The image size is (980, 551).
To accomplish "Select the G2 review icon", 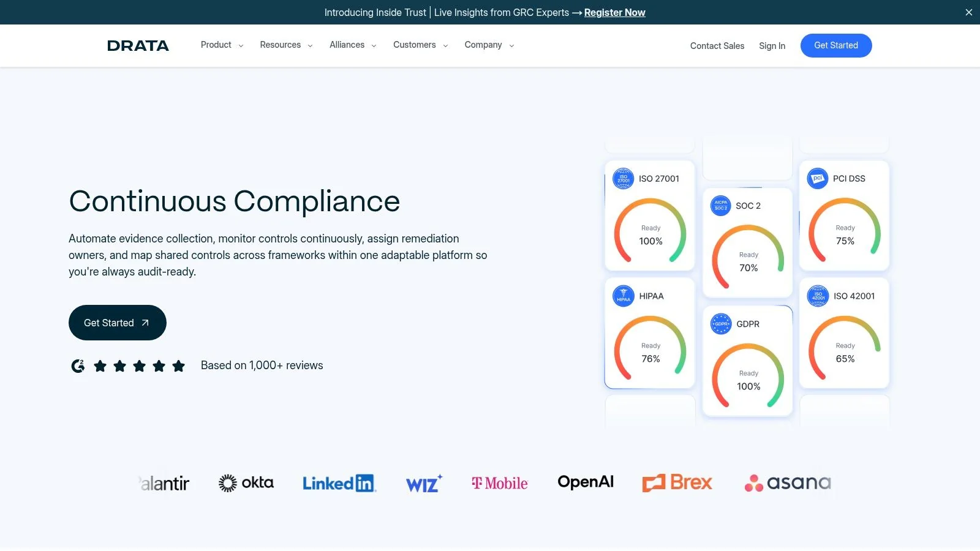I will click(x=77, y=365).
